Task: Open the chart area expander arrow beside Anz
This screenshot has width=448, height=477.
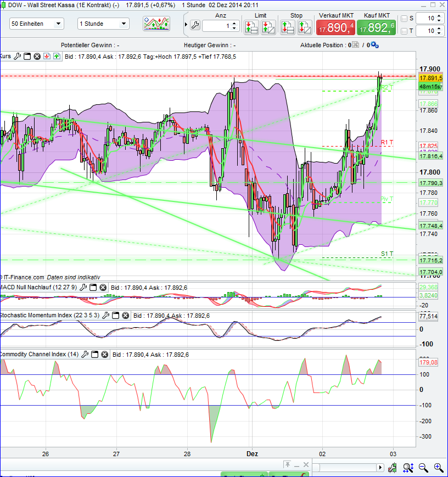Action: coord(187,25)
